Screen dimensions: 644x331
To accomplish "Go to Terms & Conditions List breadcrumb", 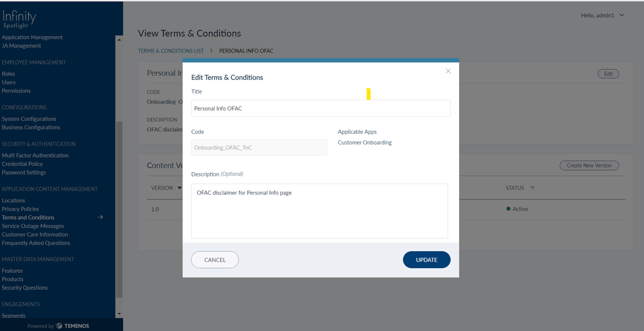I will [x=170, y=51].
